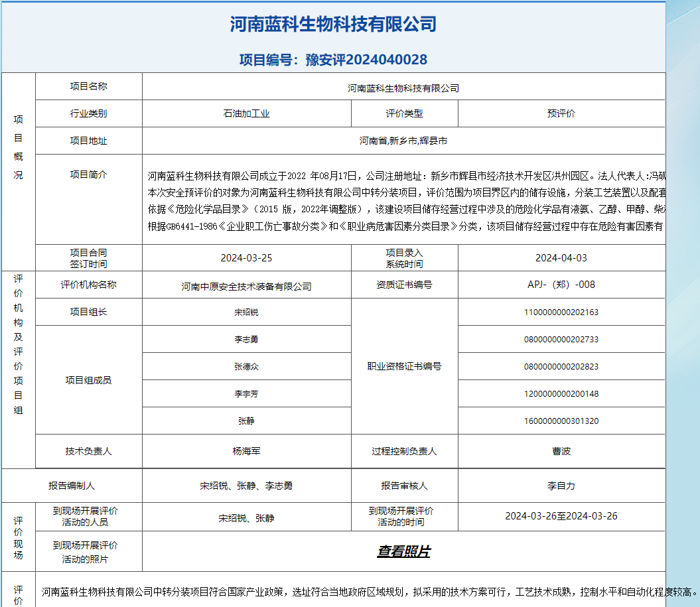Viewport: 700px width, 607px height.
Task: Select report reviewer 李自力
Action: coord(561,486)
